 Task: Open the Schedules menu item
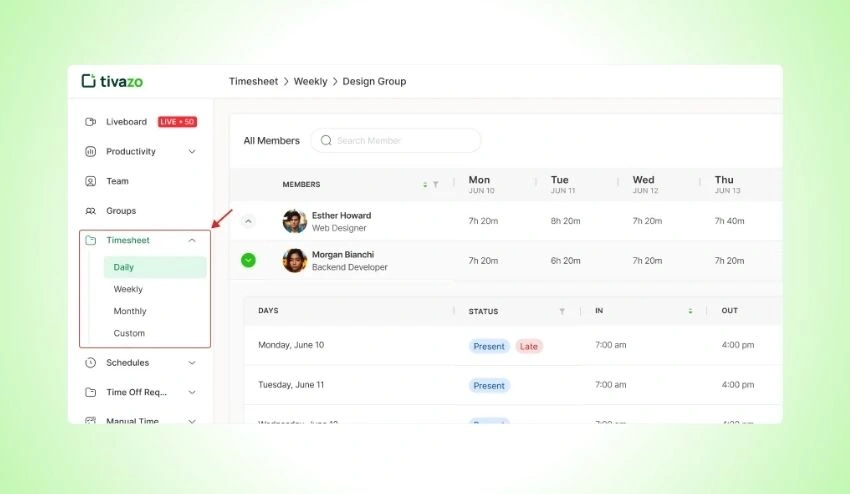(x=127, y=362)
